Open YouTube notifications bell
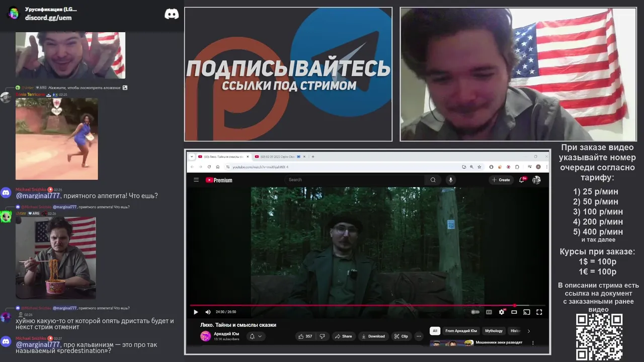The height and width of the screenshot is (362, 644). [523, 180]
